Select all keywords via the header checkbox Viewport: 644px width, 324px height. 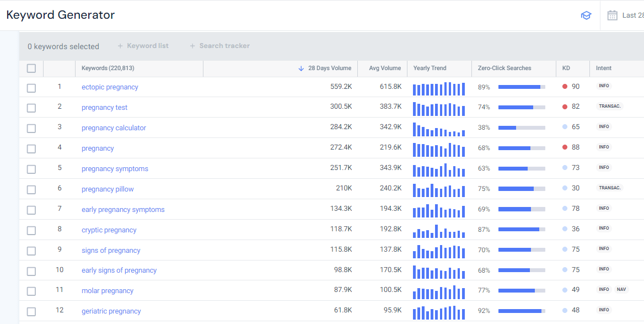point(31,68)
